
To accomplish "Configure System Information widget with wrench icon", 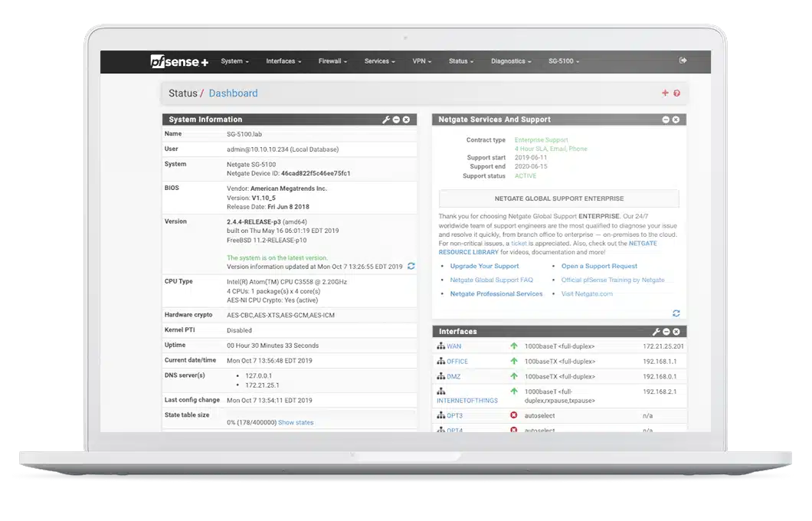I will point(386,120).
